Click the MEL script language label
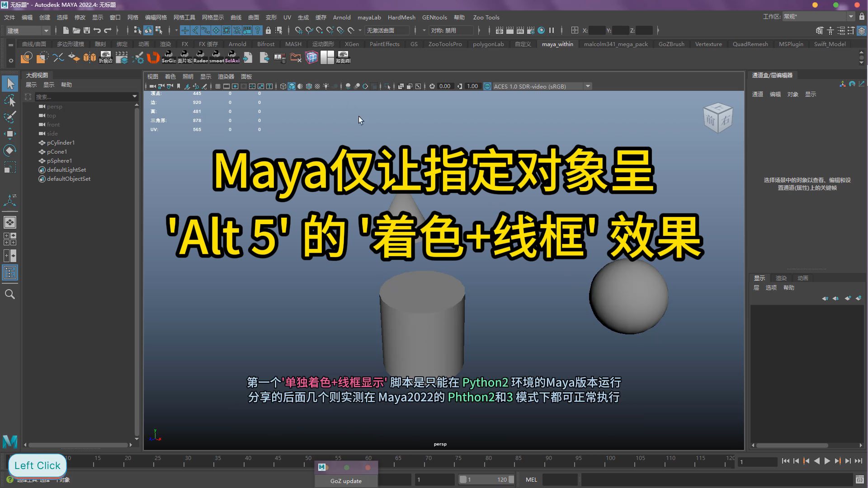The image size is (868, 488). point(531,479)
